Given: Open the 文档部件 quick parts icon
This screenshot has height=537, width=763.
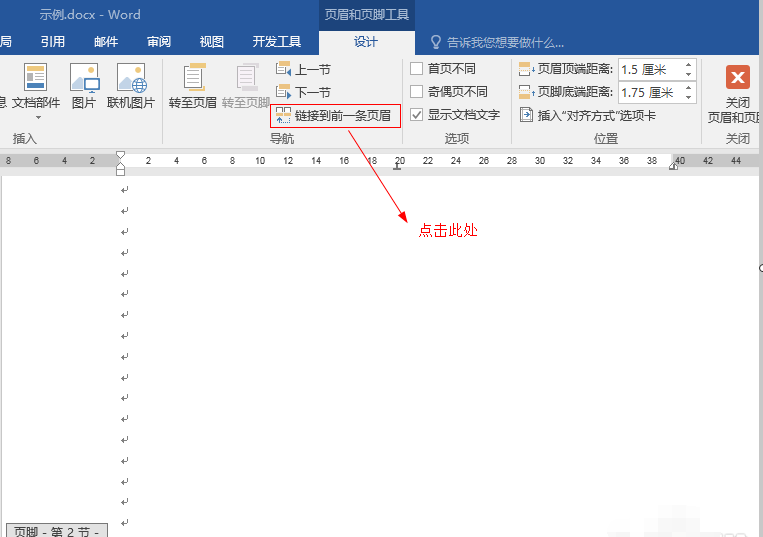Looking at the screenshot, I should (36, 77).
